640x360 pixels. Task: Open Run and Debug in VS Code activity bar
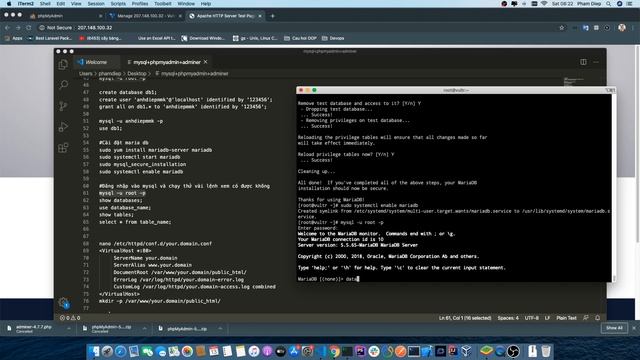(x=63, y=127)
